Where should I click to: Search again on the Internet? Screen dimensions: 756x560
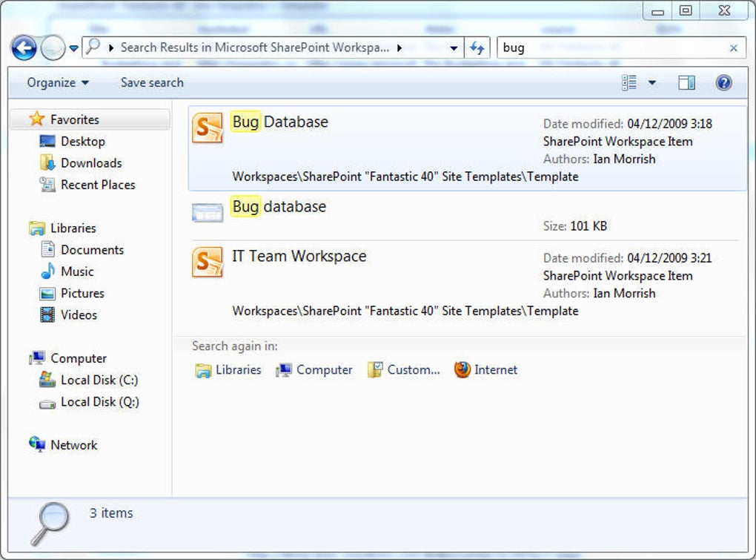(x=485, y=370)
